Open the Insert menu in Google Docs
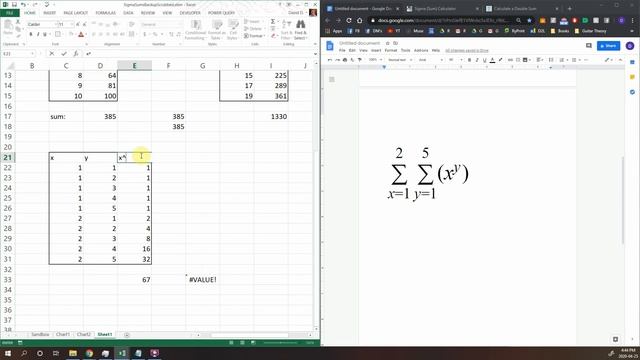Image resolution: width=640 pixels, height=360 pixels. (x=376, y=50)
